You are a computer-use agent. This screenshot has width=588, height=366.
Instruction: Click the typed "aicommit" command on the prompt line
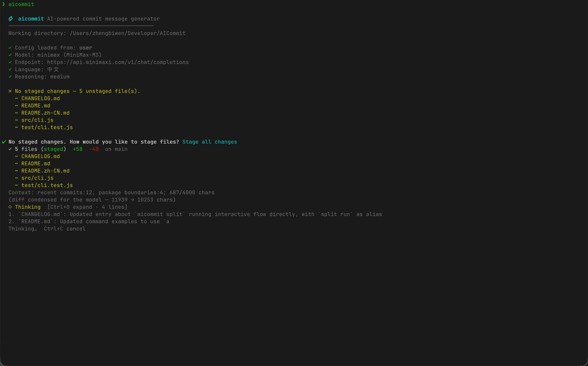click(x=21, y=4)
